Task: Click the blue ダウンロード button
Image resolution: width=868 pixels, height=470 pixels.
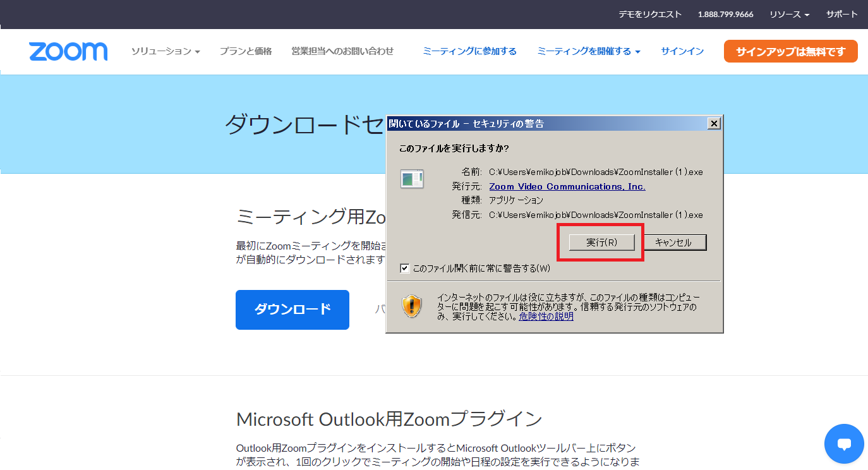Action: (x=292, y=310)
